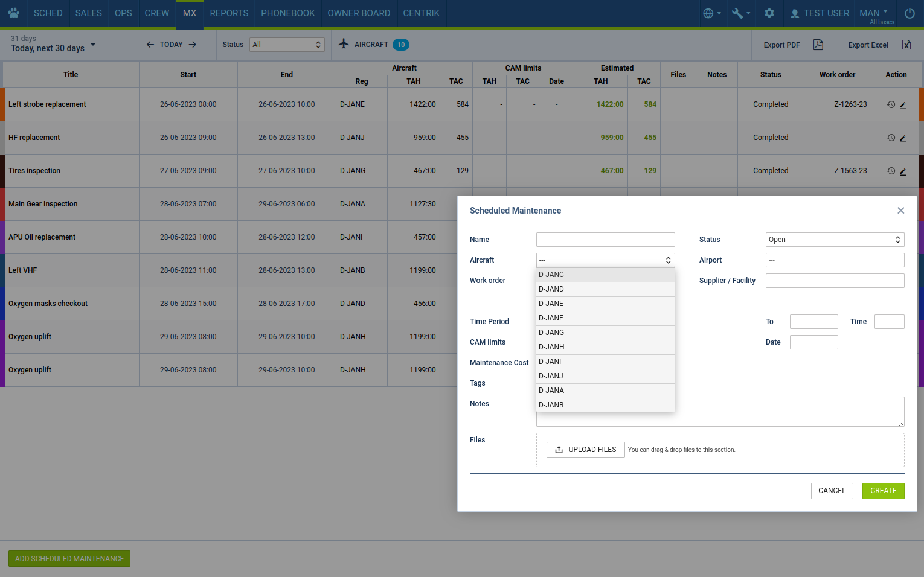Click the Export Excel file icon
The width and height of the screenshot is (924, 577).
[x=906, y=45]
